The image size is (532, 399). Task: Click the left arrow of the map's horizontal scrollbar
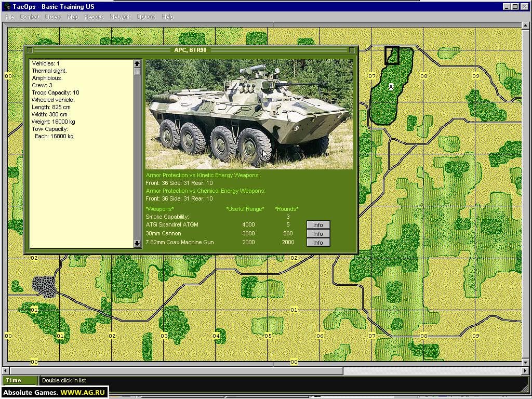point(6,371)
